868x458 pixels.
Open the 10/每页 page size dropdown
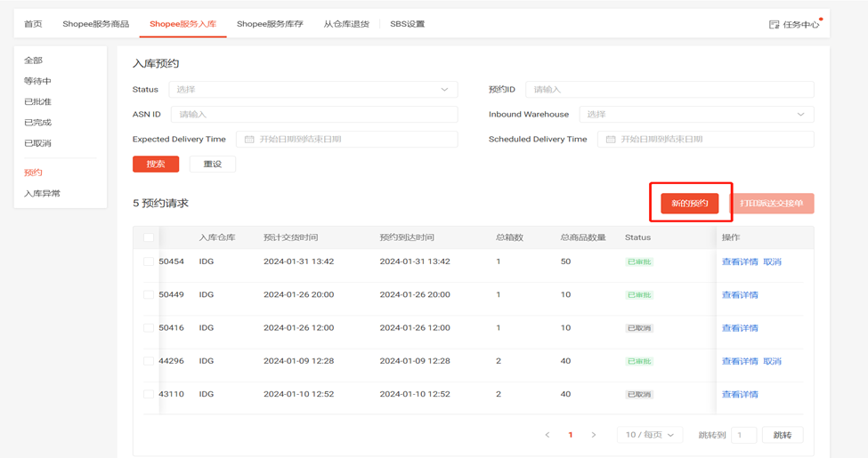(650, 435)
